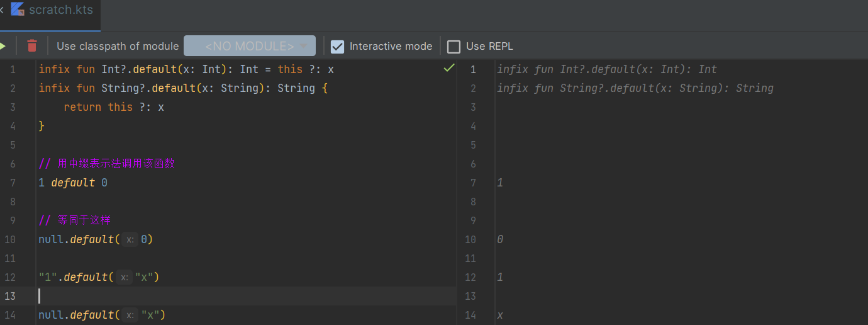The height and width of the screenshot is (325, 868).
Task: Click the Interactive mode label text
Action: click(x=391, y=46)
